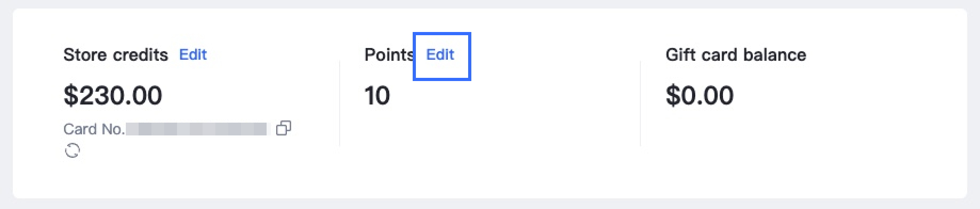Select the Card No. label
This screenshot has width=980, height=209.
tap(94, 129)
